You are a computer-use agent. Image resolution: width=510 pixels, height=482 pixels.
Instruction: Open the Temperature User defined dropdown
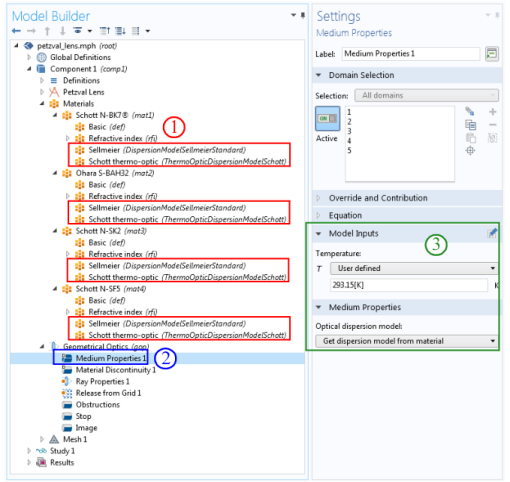click(414, 268)
